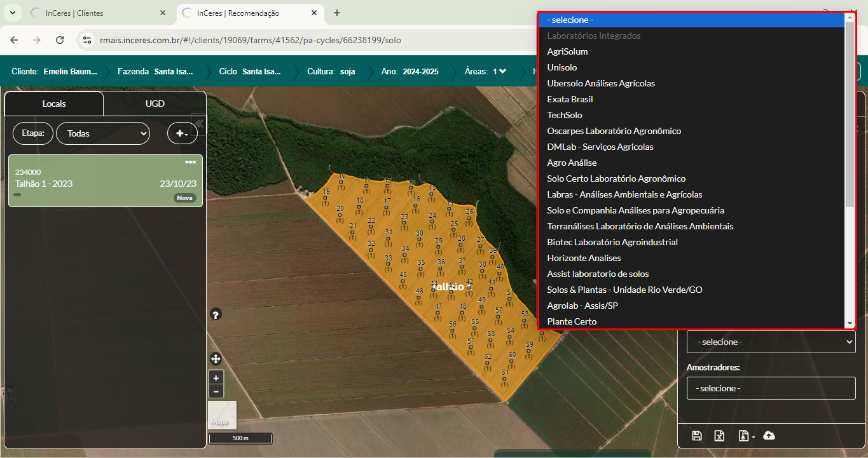This screenshot has width=868, height=458.
Task: Click the site information icon in address bar
Action: (x=88, y=40)
